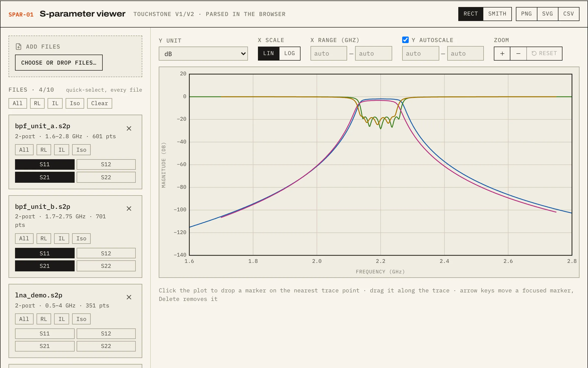Select Iso traces for lna_demo.s2p
The image size is (588, 368).
point(81,319)
